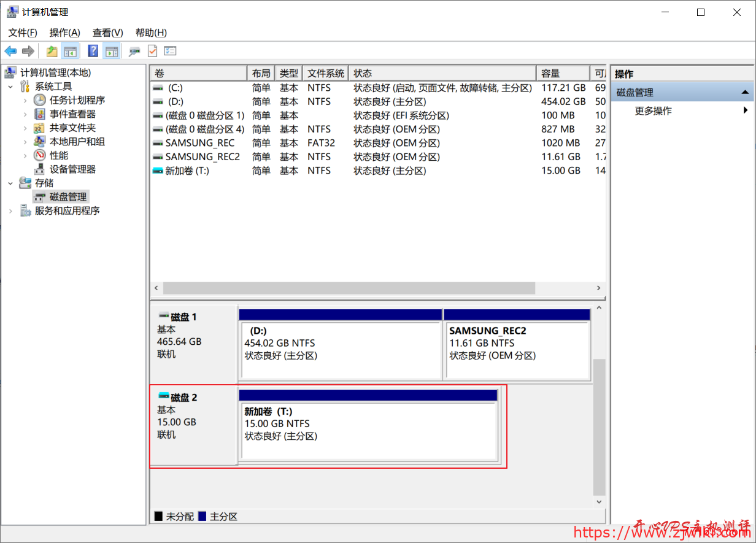Click the Forward arrow on the toolbar
The width and height of the screenshot is (756, 543).
28,51
